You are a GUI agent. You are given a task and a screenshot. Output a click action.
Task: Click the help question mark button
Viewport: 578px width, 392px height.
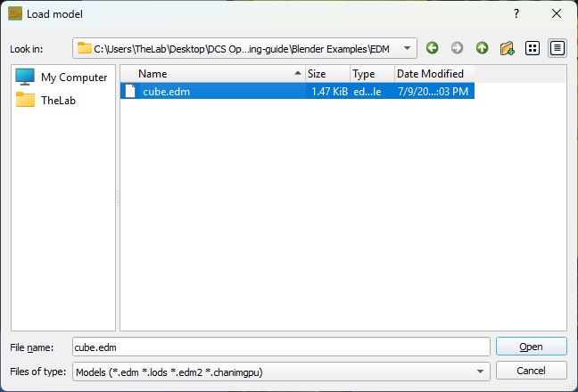516,14
